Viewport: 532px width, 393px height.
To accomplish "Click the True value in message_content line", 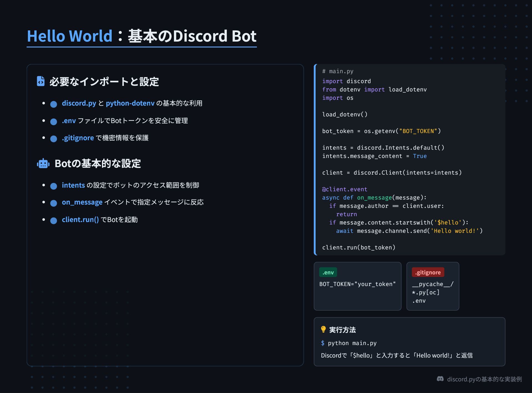I will point(420,156).
